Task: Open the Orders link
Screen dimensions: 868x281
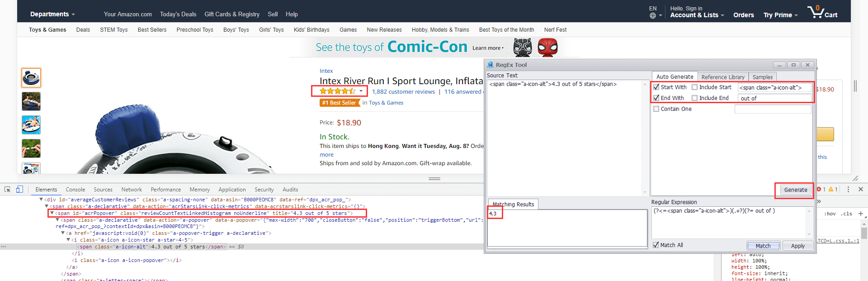Action: 744,15
